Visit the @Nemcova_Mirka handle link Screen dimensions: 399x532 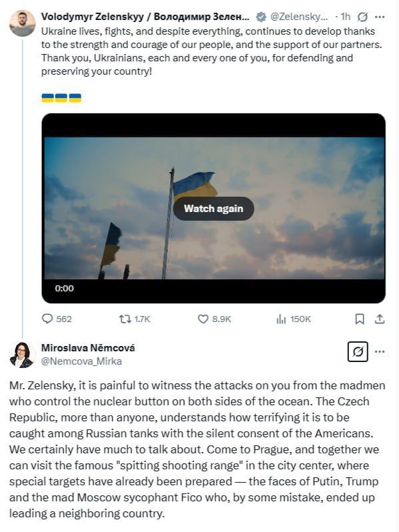point(81,361)
